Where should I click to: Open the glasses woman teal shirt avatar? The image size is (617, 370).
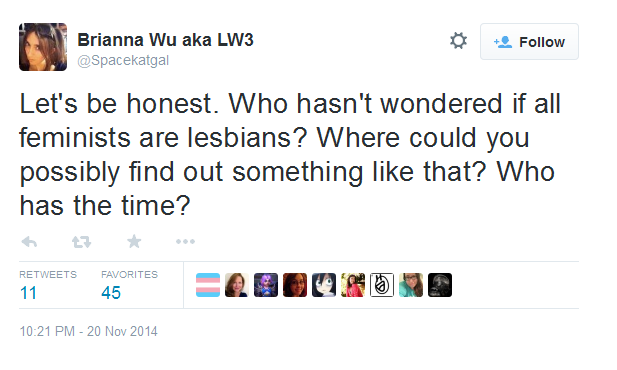click(x=411, y=285)
